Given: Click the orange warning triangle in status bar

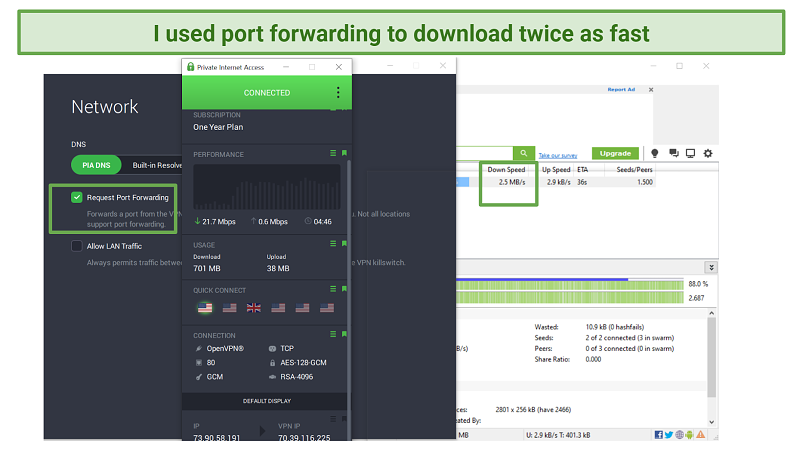Looking at the screenshot, I should click(x=701, y=435).
